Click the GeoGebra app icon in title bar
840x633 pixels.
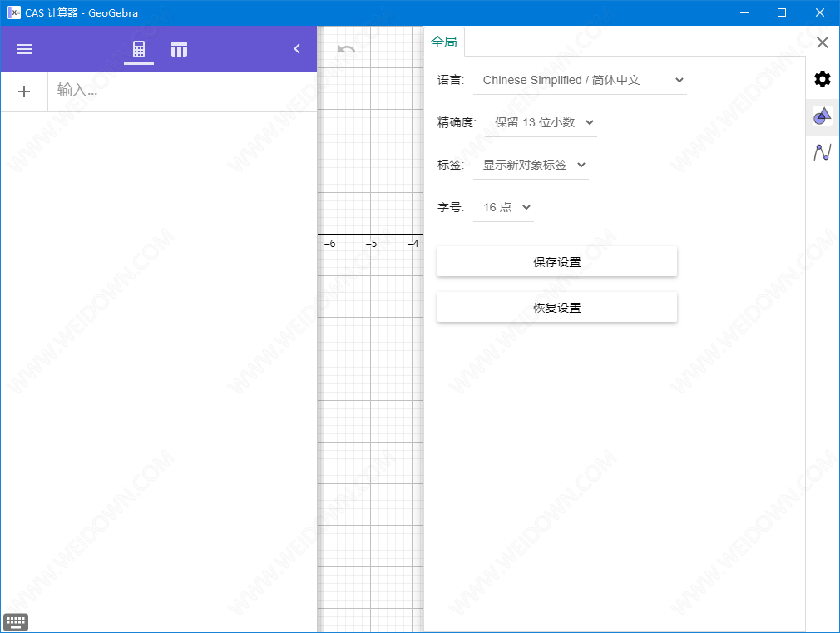14,12
